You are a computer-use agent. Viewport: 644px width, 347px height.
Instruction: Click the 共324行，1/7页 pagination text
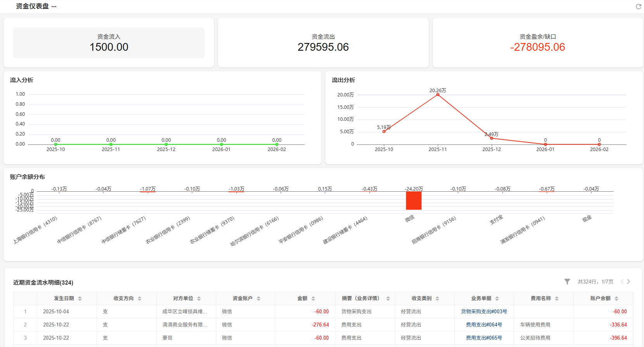pos(596,282)
